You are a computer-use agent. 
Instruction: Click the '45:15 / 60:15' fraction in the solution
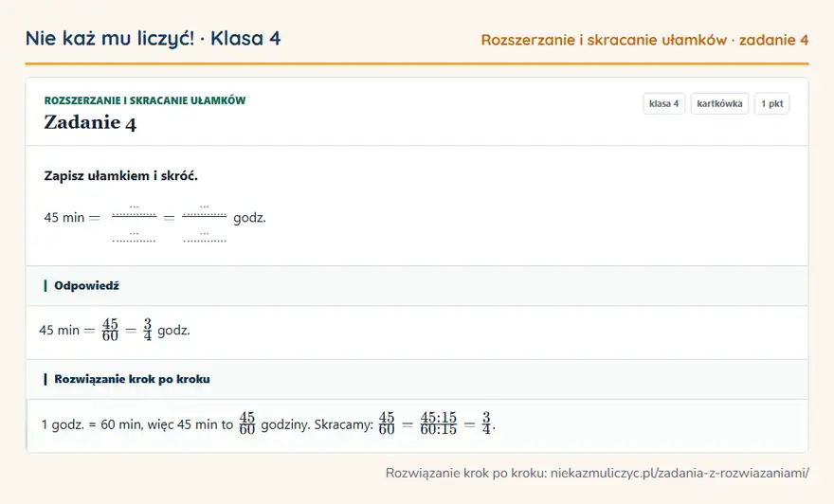438,423
